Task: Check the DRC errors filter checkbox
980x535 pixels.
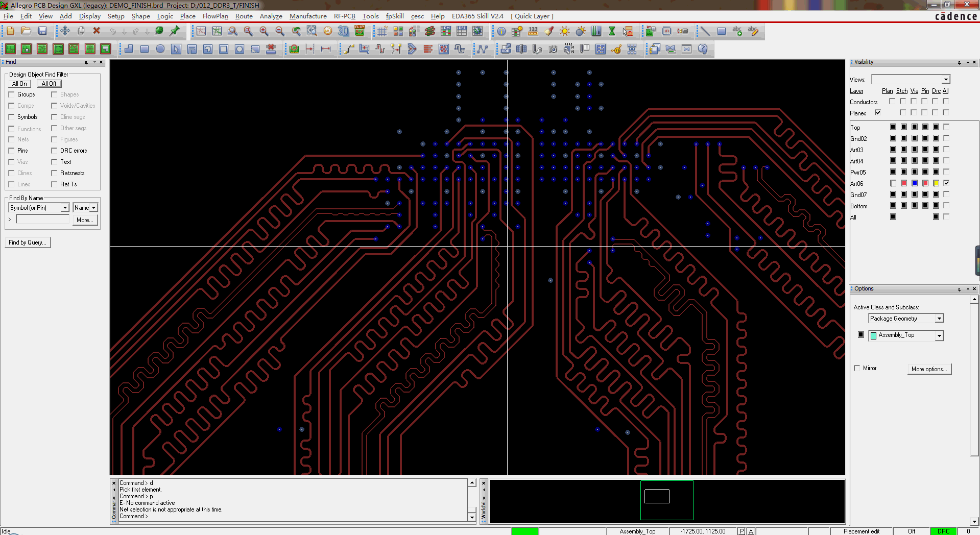Action: coord(54,151)
